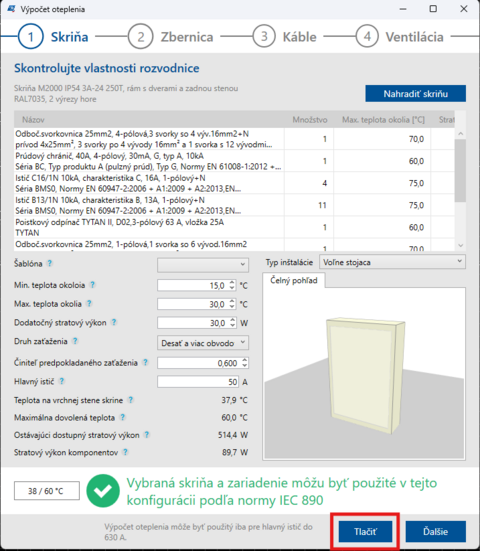
Task: Click help icon for Maximálna dovolená teplota
Action: click(122, 417)
